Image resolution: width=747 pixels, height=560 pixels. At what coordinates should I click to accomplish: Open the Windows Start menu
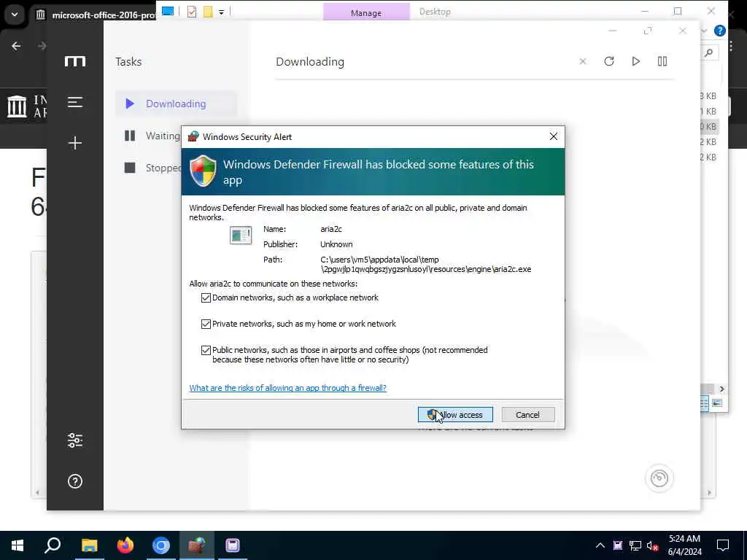[x=18, y=545]
